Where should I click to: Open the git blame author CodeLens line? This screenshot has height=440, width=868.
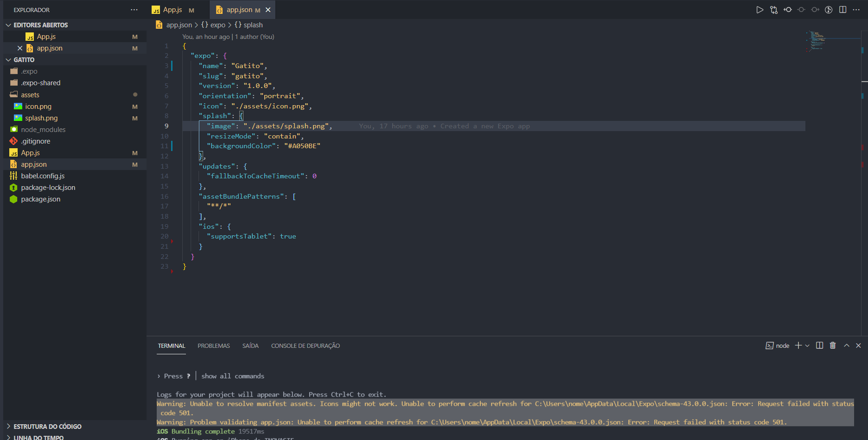(228, 37)
